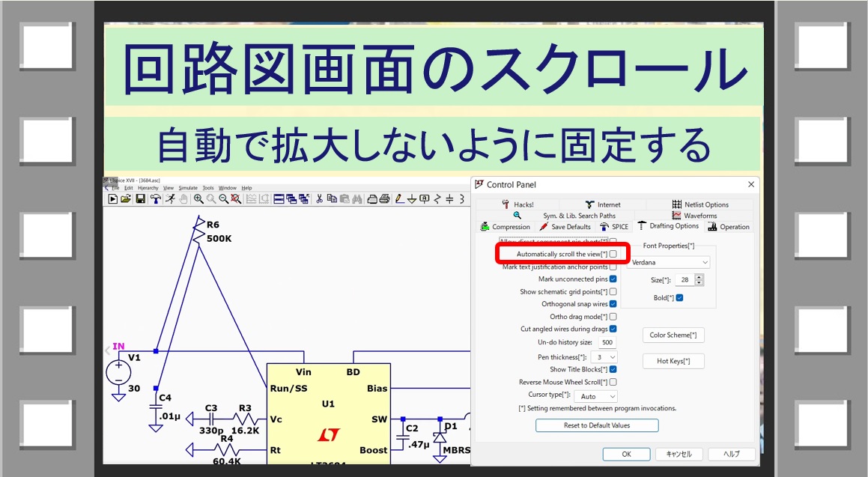Open the Control Panel hammer icon
The image size is (868, 477).
click(x=155, y=199)
